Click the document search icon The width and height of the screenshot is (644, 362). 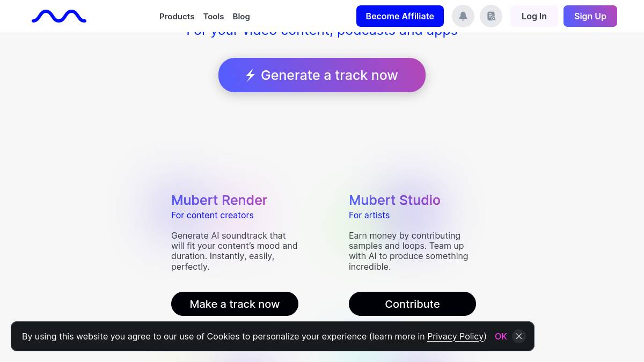tap(491, 16)
